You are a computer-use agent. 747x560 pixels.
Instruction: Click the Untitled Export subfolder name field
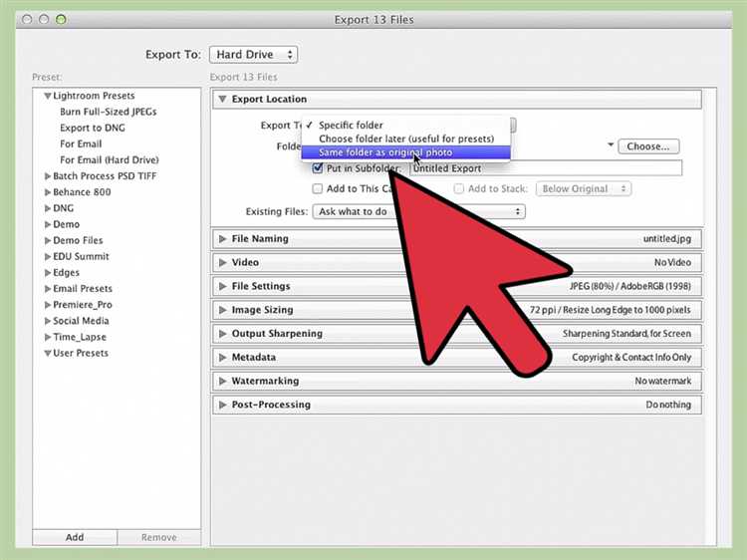[x=546, y=168]
